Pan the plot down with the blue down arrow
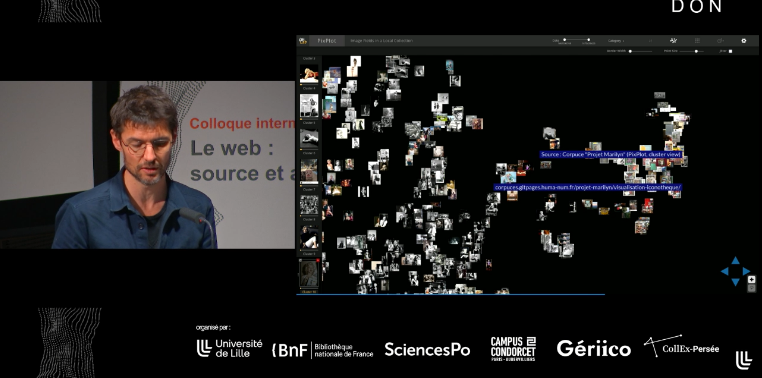Viewport: 762px width, 378px height. point(735,282)
